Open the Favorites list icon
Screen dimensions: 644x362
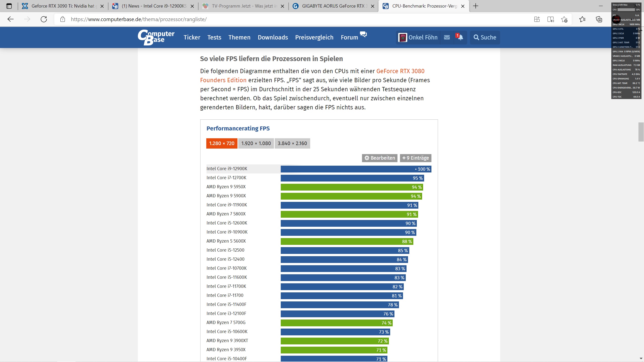(582, 19)
